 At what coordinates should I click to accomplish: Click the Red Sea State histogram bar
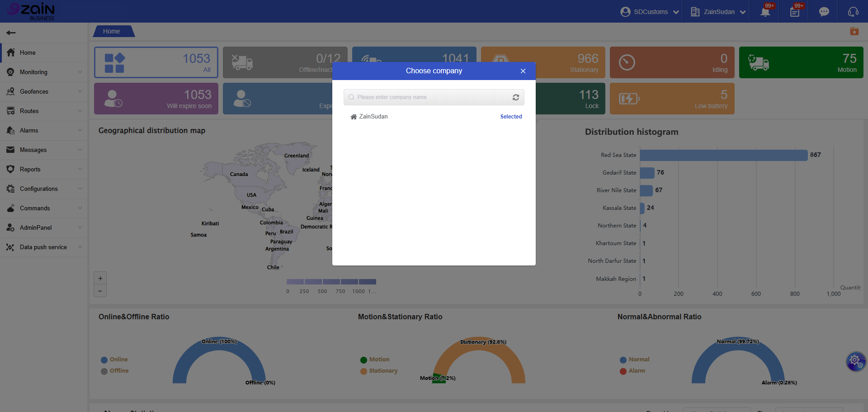coord(723,155)
